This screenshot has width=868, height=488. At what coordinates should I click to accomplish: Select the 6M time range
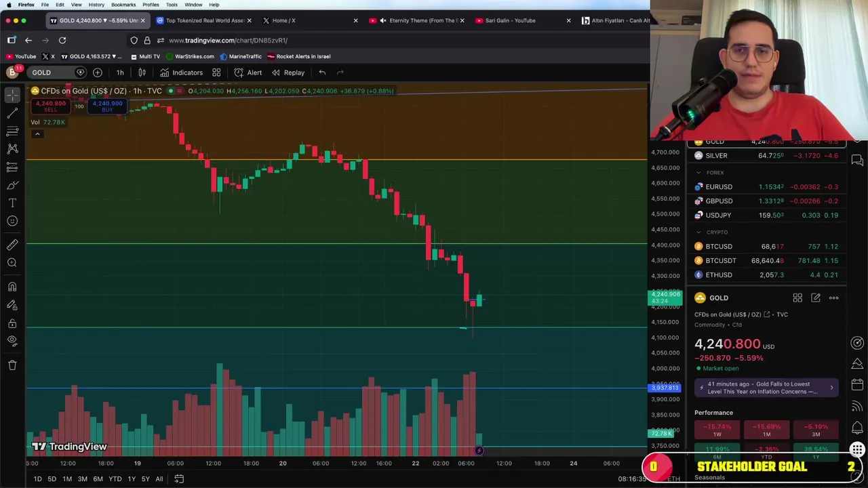98,479
